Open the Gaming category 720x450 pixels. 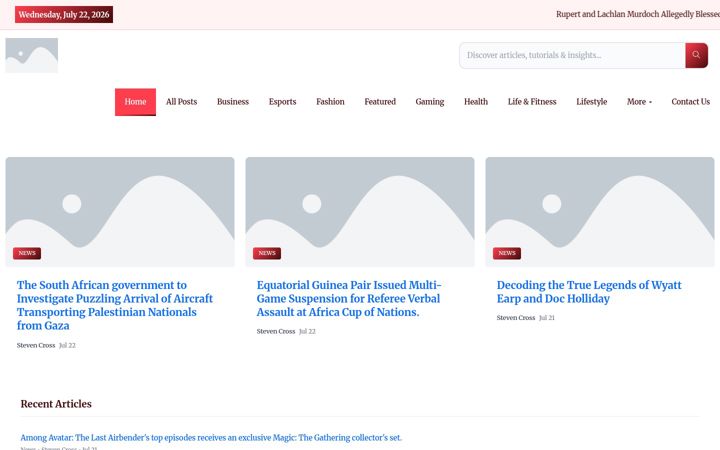click(430, 102)
